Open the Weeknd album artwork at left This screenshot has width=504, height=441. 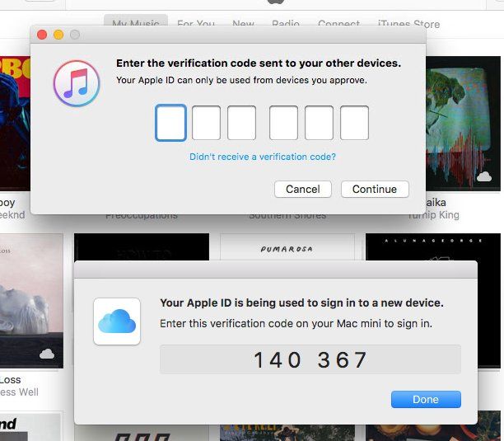click(x=15, y=124)
